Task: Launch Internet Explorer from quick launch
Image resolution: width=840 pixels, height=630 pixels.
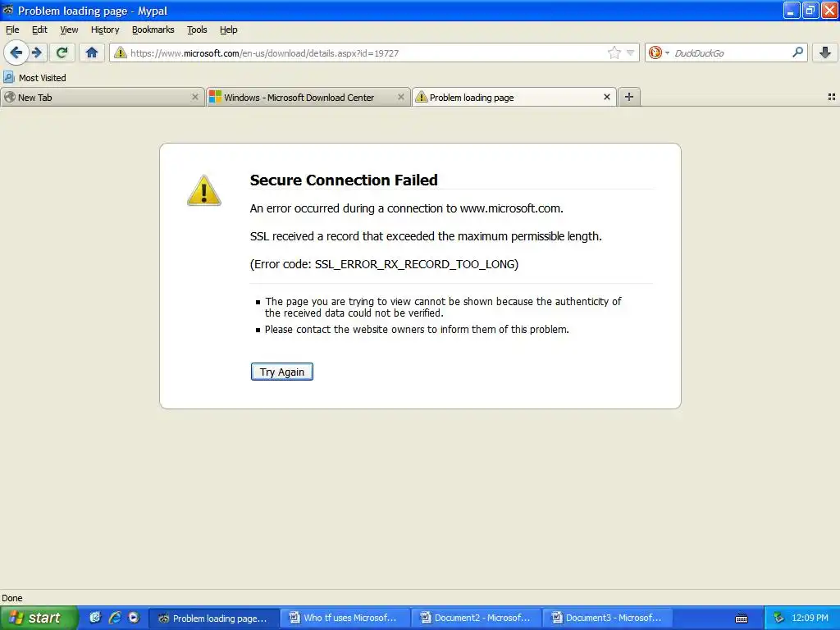Action: point(115,618)
